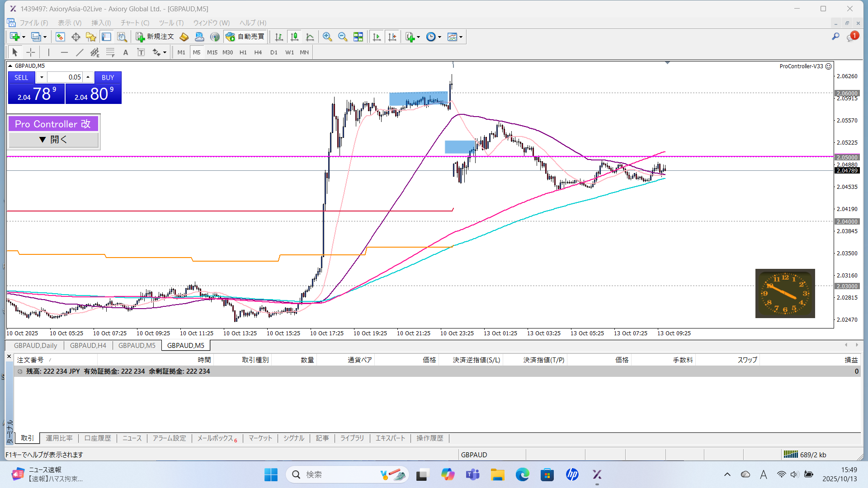Open the tile windows icon
This screenshot has height=488, width=868.
pyautogui.click(x=358, y=37)
